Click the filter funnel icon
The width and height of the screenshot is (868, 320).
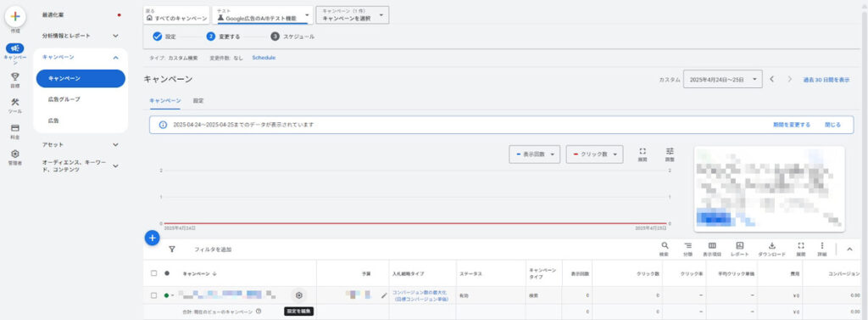171,250
